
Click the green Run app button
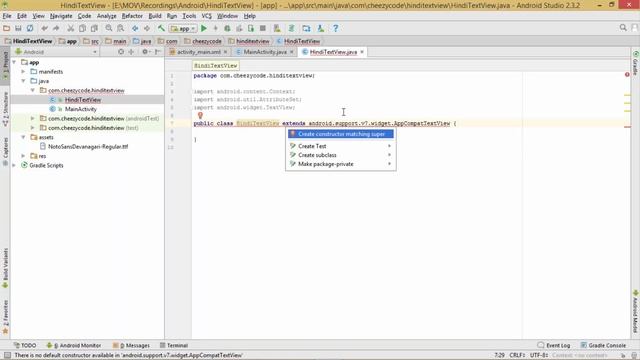point(204,29)
